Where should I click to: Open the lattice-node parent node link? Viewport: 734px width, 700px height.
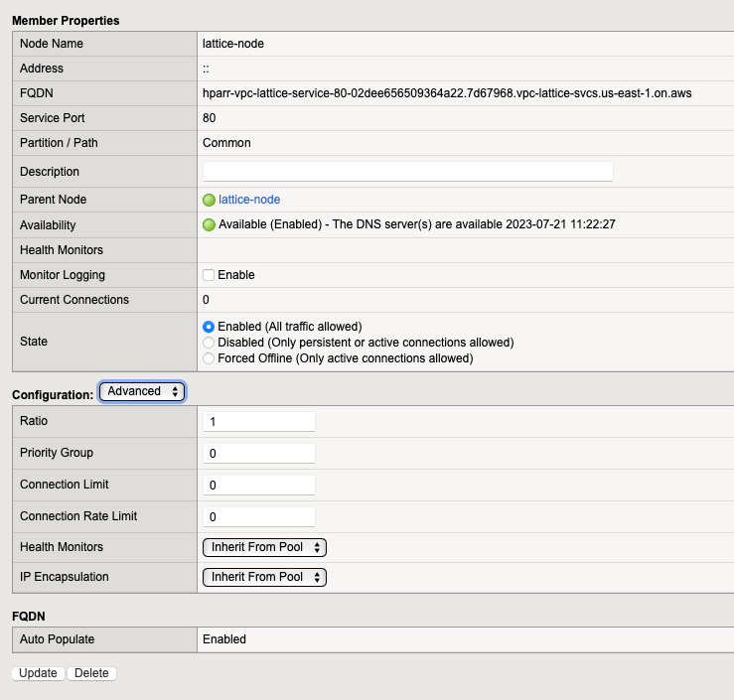tap(249, 200)
